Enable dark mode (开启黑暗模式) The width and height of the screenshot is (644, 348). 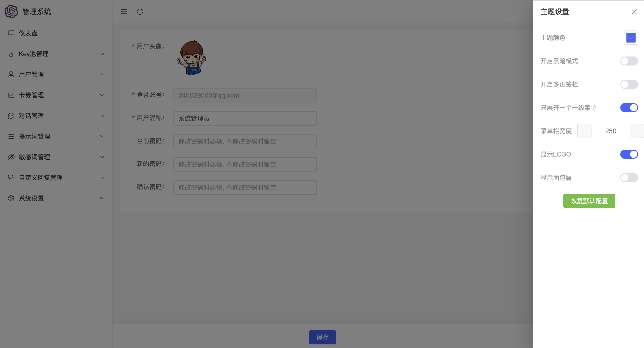[629, 61]
